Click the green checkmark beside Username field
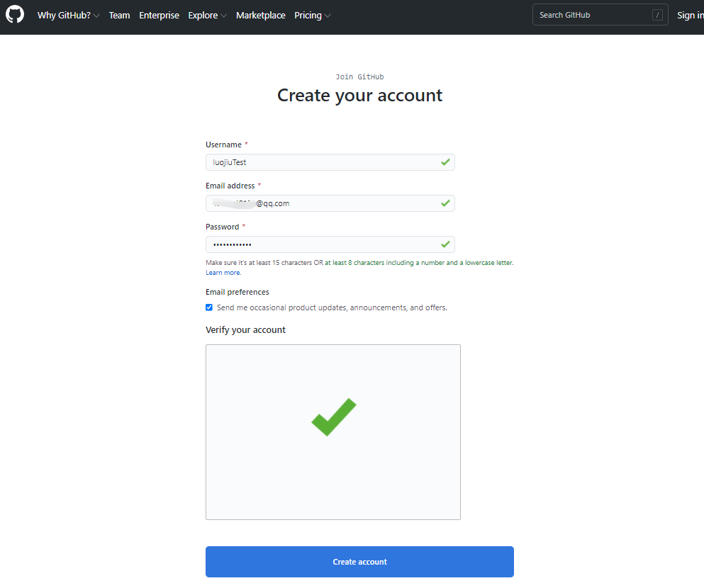 pos(445,162)
